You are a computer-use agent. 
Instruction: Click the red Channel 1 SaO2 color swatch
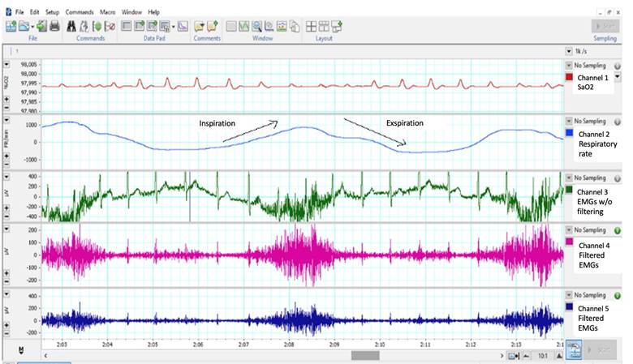pos(570,78)
